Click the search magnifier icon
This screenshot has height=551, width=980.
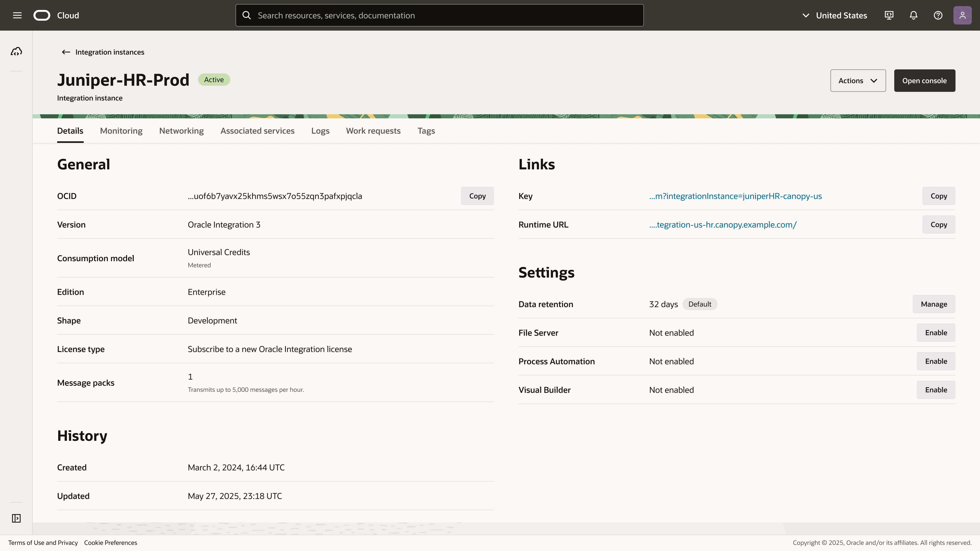tap(247, 15)
